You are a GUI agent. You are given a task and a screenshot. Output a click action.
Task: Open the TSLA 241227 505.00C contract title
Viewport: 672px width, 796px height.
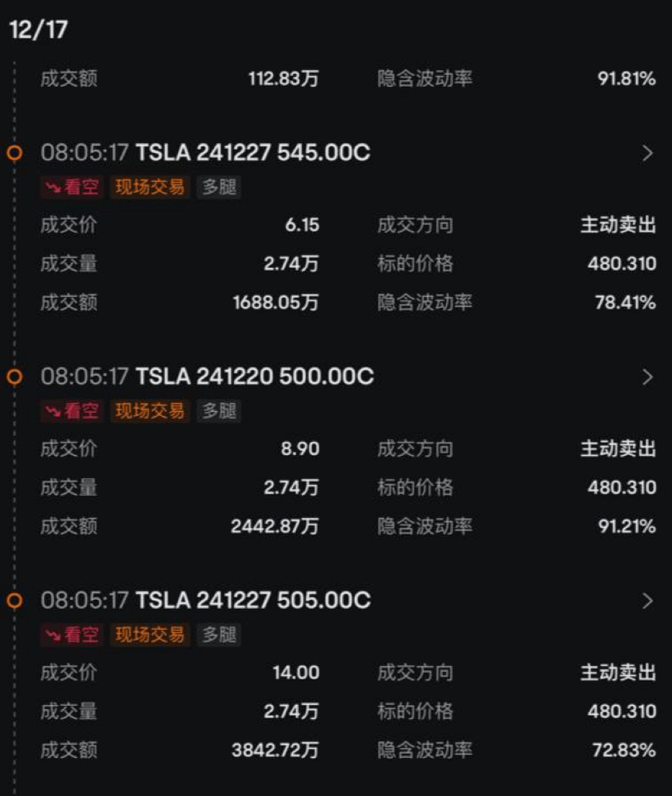(x=252, y=601)
